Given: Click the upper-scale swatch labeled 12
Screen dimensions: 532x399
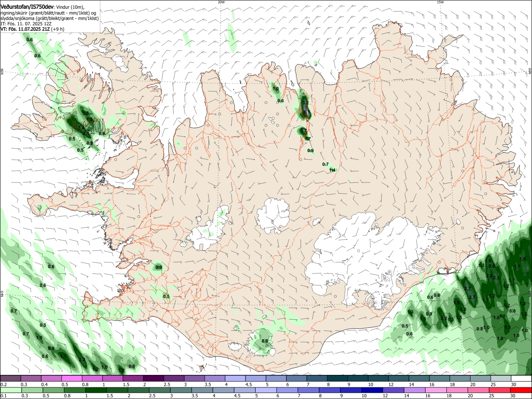Looking at the screenshot, I should [x=399, y=378].
